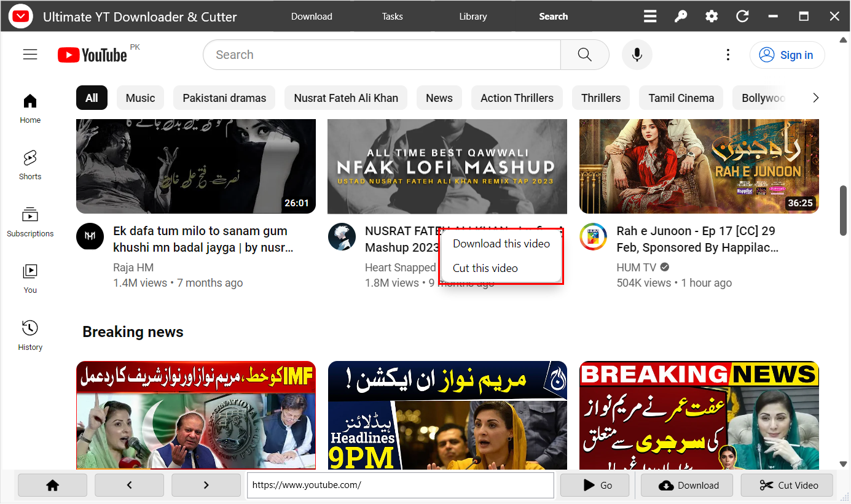This screenshot has width=851, height=504.
Task: Select the Music category chip
Action: 140,98
